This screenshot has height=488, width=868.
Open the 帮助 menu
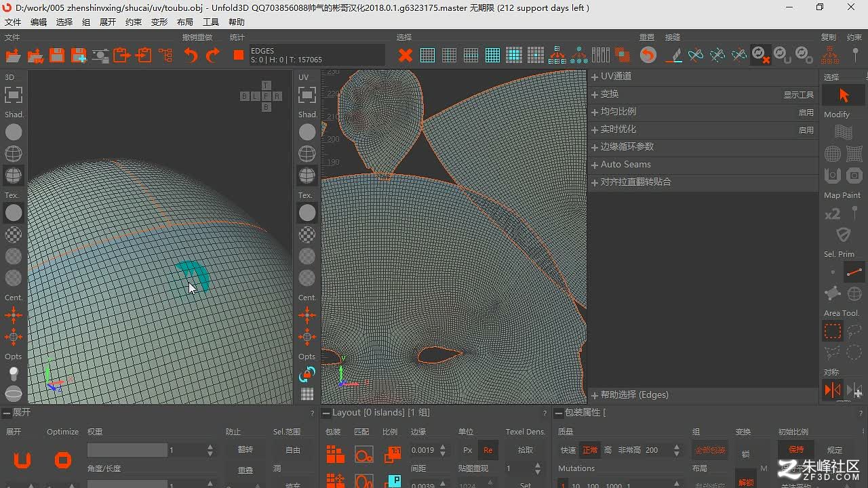(x=237, y=22)
